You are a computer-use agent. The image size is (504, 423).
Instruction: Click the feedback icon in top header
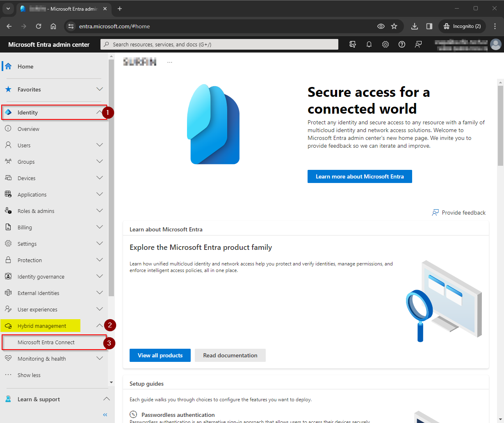[x=418, y=44]
